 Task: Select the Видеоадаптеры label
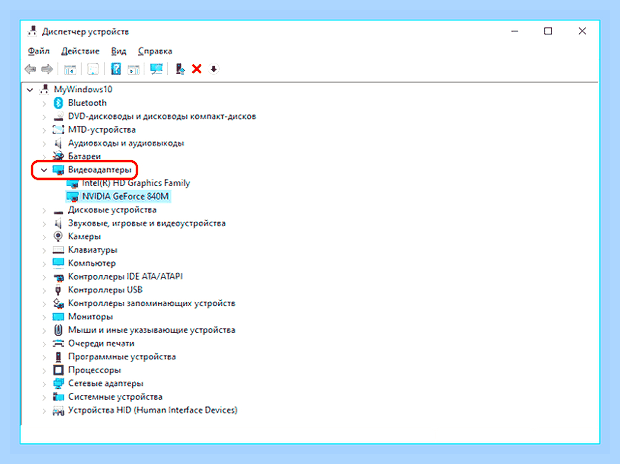click(100, 170)
